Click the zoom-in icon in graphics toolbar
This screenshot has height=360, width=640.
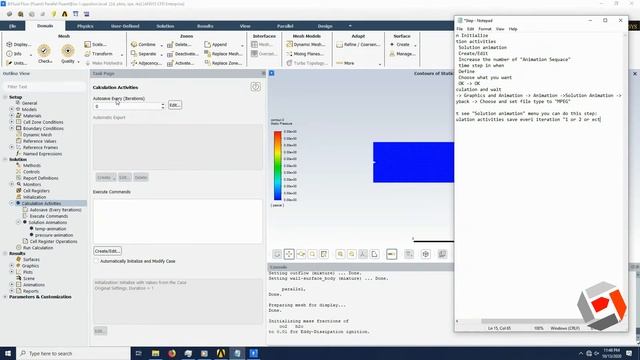tap(340, 254)
